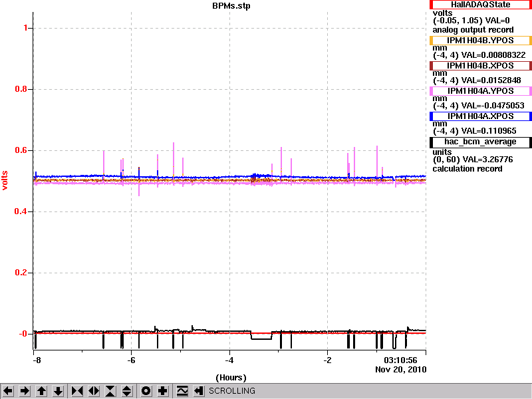The width and height of the screenshot is (532, 399).
Task: Click the 'Nov 20, 2010' date text
Action: click(x=401, y=370)
